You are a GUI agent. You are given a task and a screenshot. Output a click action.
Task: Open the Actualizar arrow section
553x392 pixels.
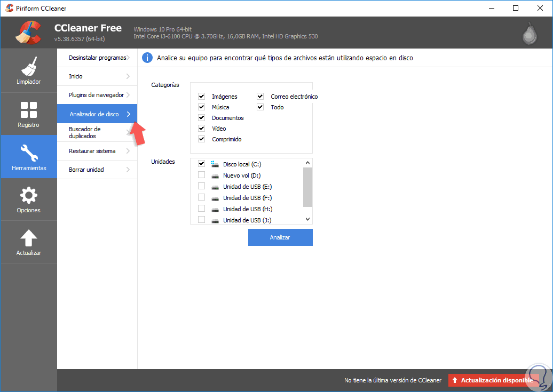29,242
